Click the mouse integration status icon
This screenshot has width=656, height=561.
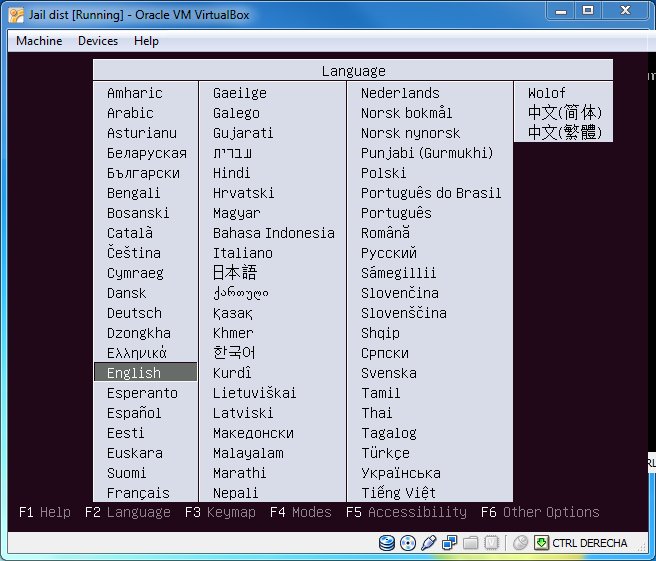[520, 543]
